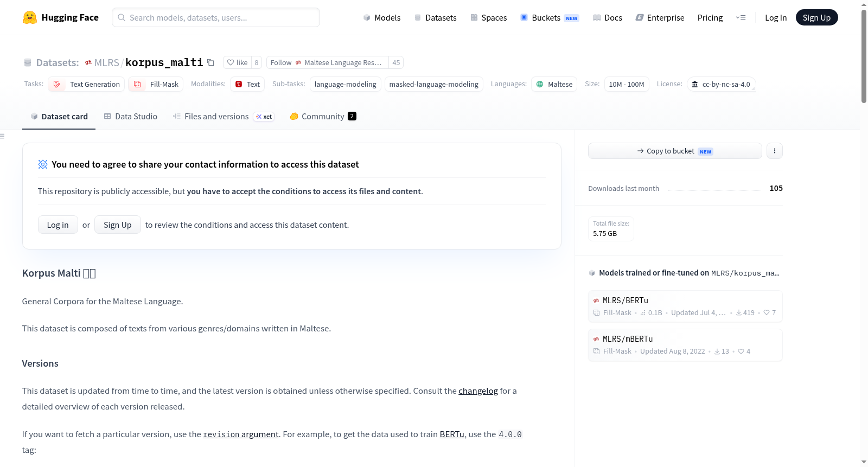The width and height of the screenshot is (868, 467).
Task: Open the changelog link
Action: [478, 391]
